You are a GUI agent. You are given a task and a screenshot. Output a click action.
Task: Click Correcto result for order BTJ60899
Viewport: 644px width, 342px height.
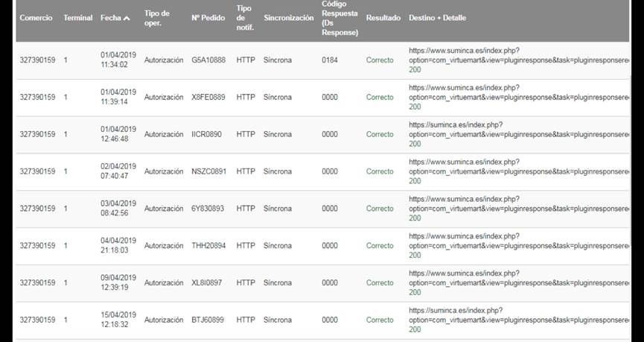point(380,320)
